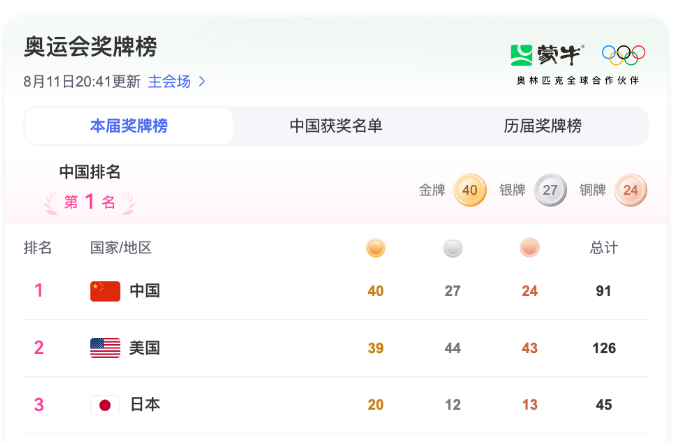Switch to the 本届奖牌榜 tab

[129, 126]
